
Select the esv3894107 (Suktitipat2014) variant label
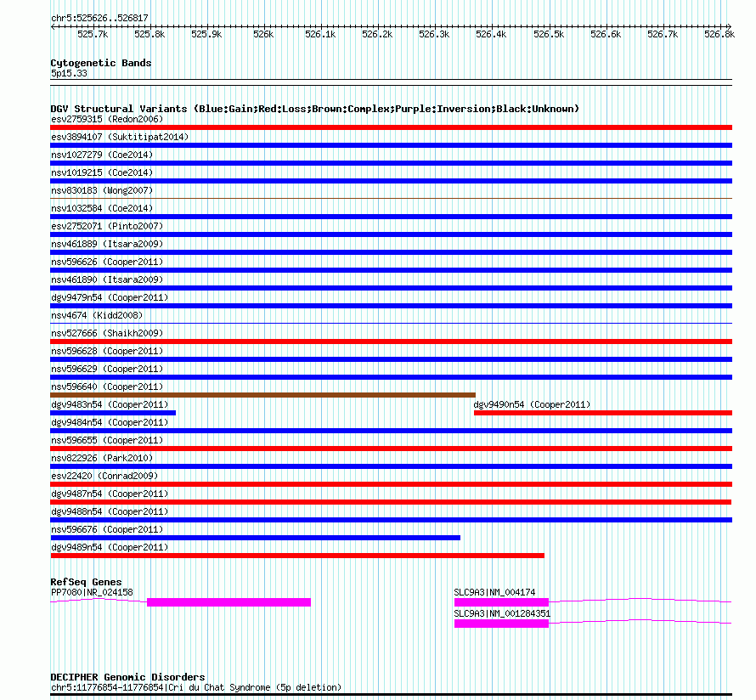120,137
